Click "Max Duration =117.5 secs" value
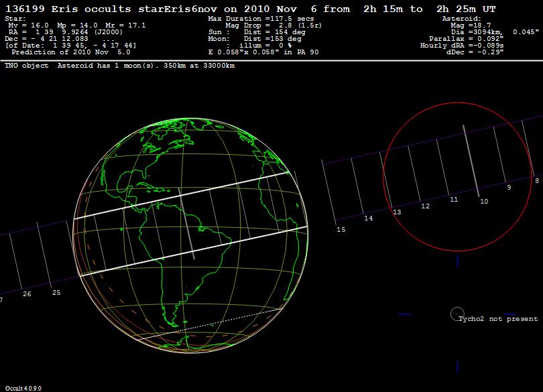 261,19
